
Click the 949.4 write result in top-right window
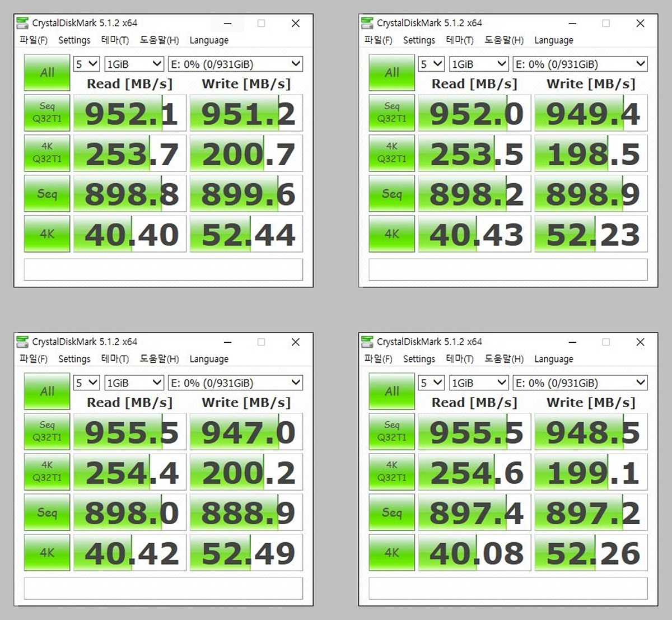(591, 113)
